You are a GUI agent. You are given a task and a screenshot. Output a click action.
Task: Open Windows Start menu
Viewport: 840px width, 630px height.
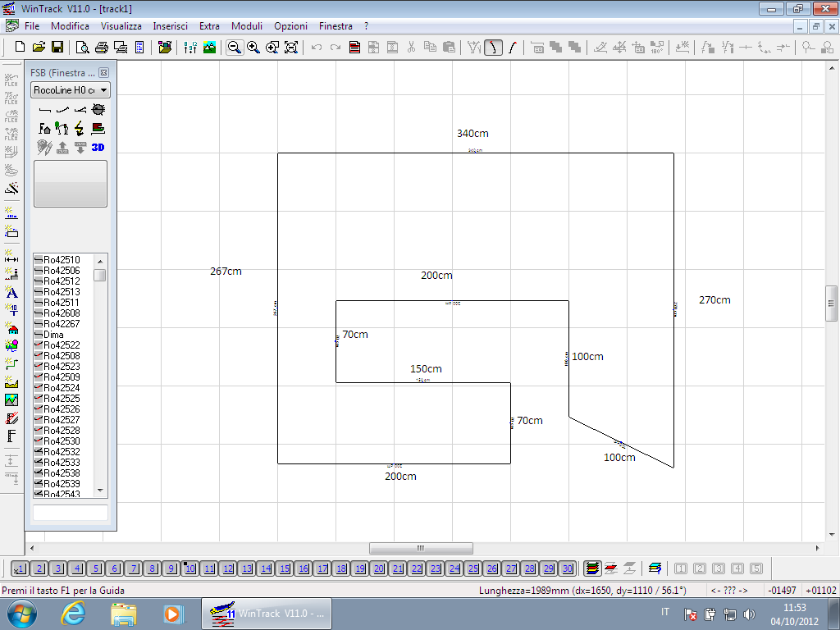tap(22, 614)
